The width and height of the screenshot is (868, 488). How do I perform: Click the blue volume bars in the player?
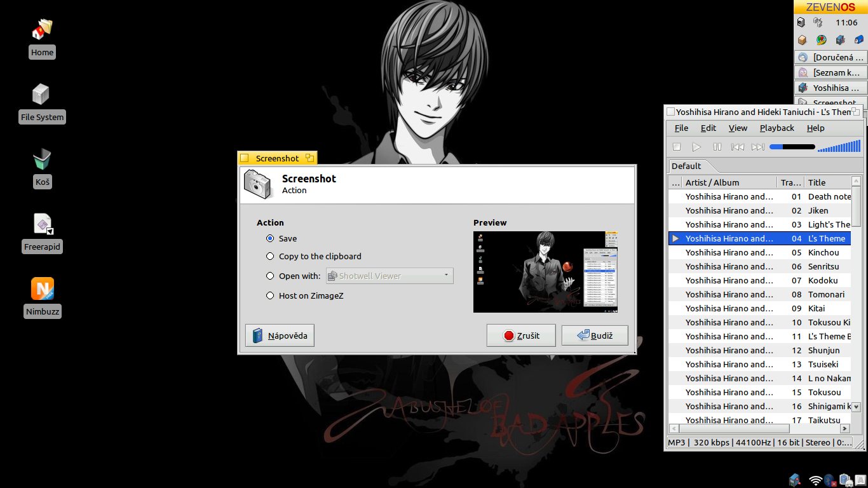(x=839, y=147)
